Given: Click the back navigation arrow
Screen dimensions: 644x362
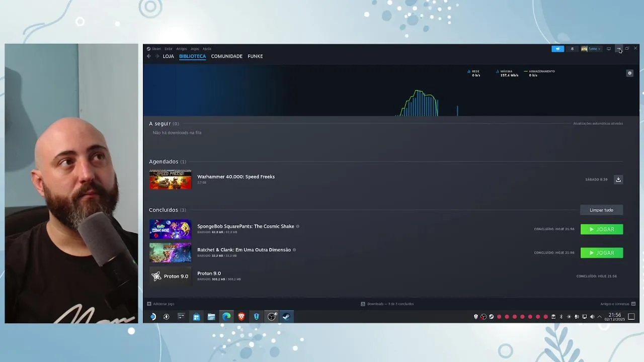Looking at the screenshot, I should pos(149,56).
